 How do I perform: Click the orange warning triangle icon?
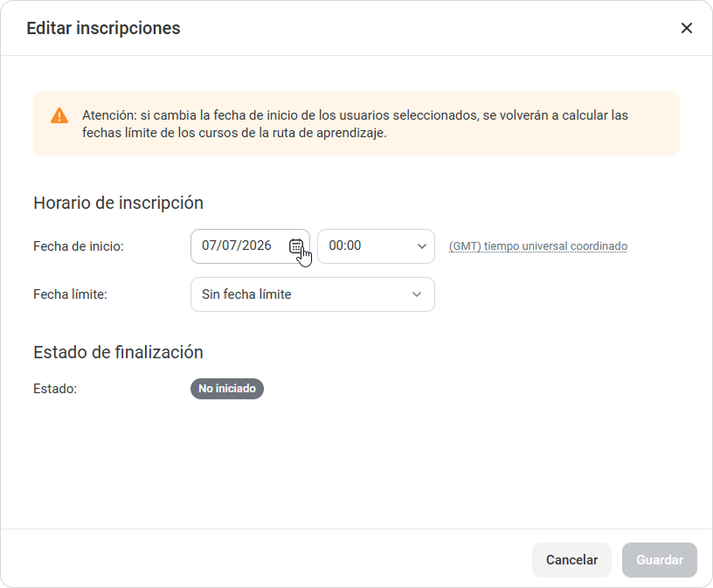59,115
